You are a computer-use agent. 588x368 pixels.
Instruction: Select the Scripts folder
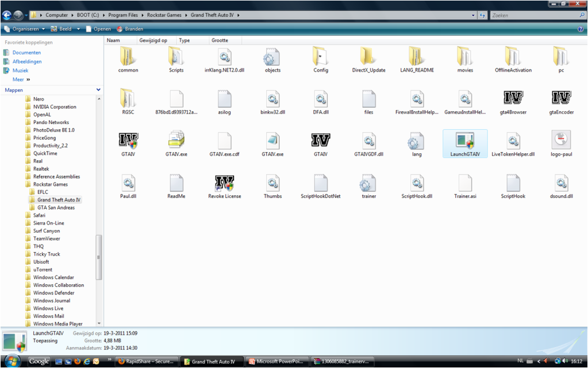tap(176, 60)
